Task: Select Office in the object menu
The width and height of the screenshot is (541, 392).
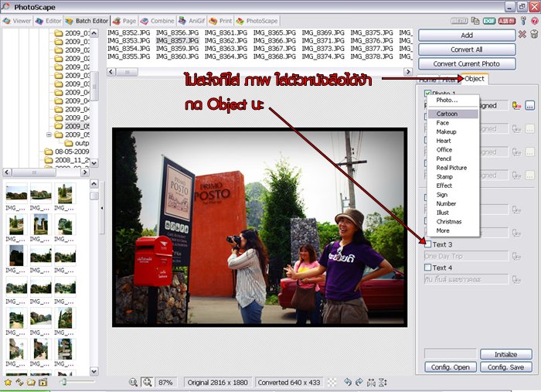Action: click(453, 150)
